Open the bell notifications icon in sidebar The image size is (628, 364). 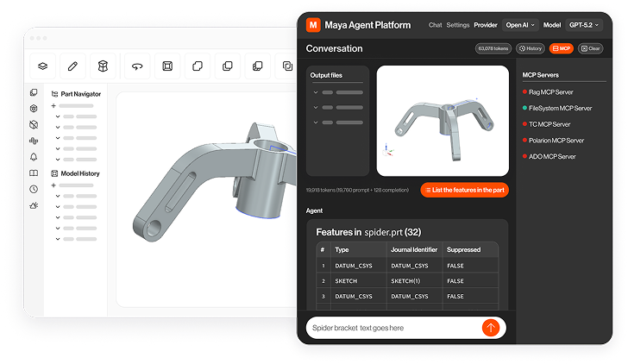34,157
